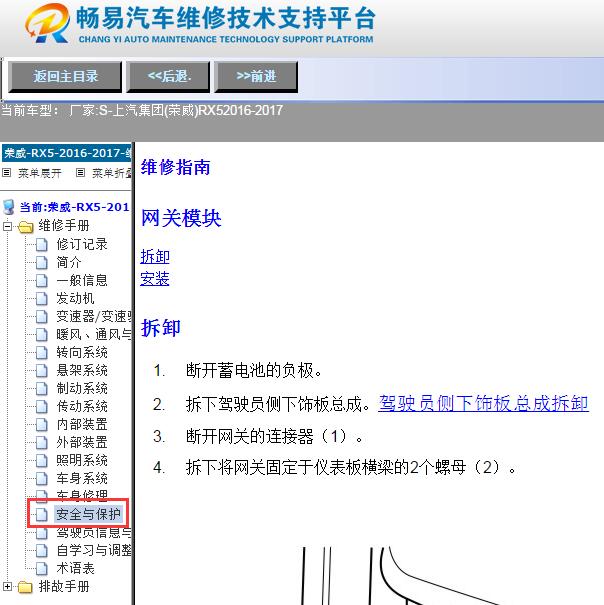Open the 照明系统 tree entry
This screenshot has width=604, height=605.
point(82,460)
